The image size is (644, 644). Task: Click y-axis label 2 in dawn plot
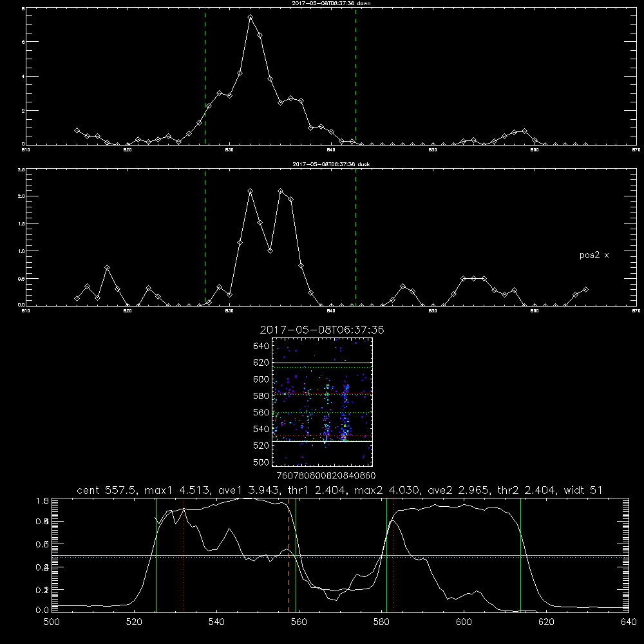coord(23,111)
